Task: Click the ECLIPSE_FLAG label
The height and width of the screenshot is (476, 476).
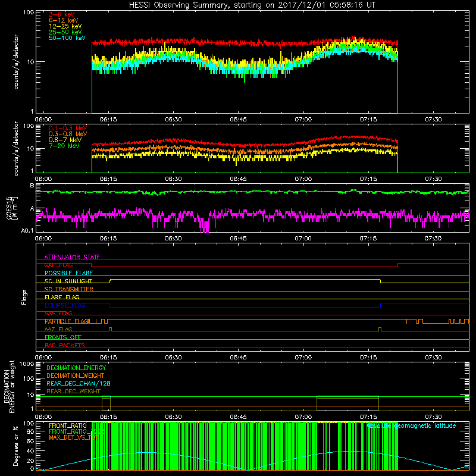Action: pos(65,305)
